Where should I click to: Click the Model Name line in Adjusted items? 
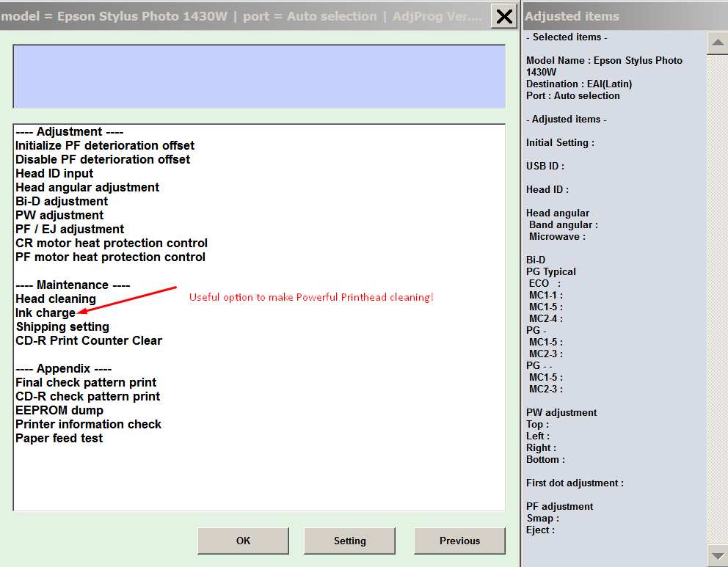[x=604, y=66]
